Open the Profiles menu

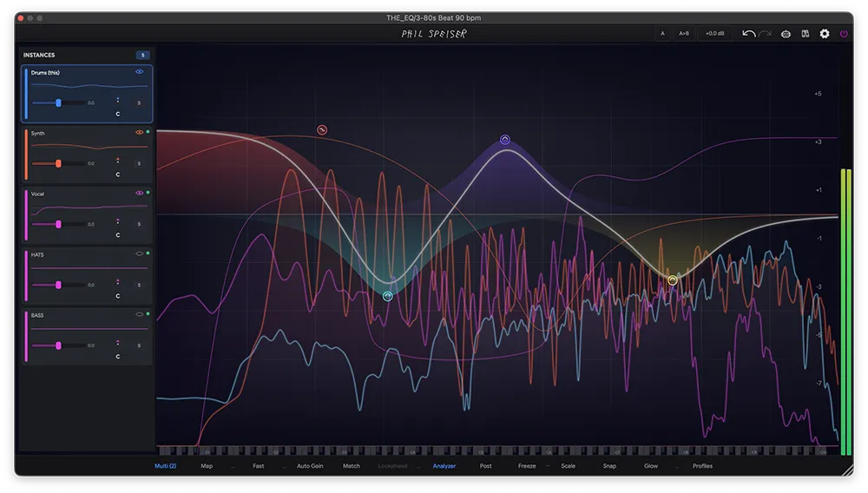click(x=702, y=466)
